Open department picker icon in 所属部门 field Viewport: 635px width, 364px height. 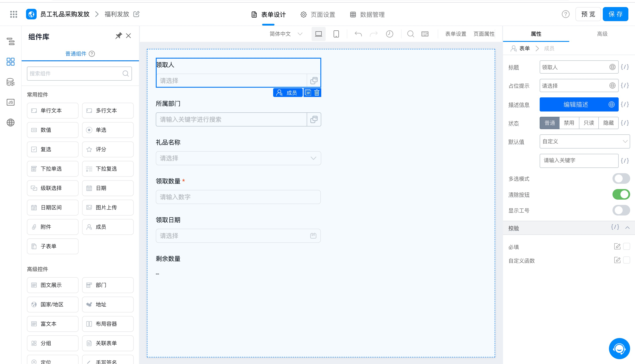point(314,119)
